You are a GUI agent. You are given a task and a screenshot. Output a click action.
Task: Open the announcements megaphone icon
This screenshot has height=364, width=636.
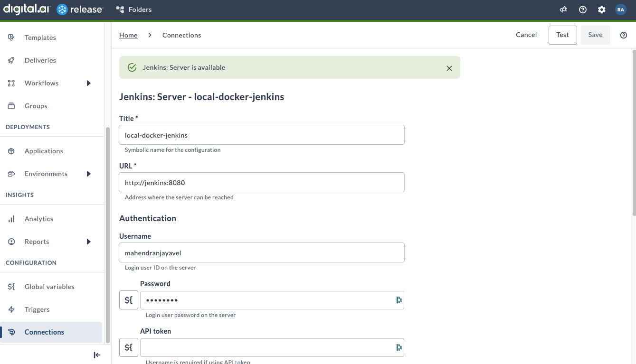pos(563,9)
